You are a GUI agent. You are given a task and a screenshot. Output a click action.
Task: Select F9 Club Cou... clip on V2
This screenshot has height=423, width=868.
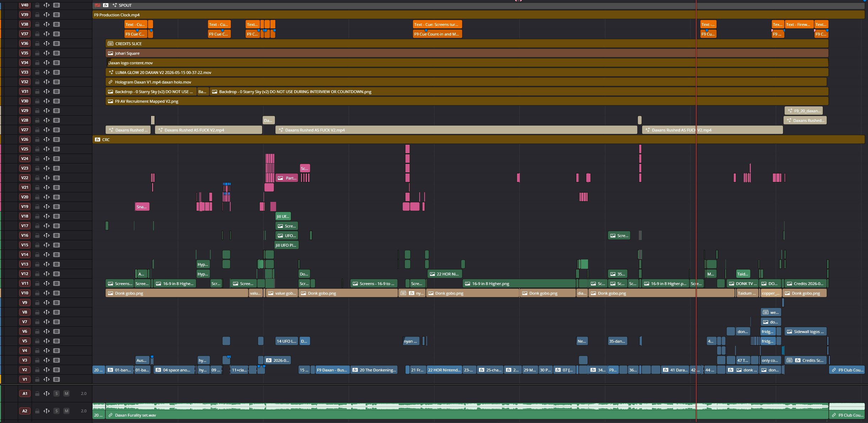[x=847, y=370]
